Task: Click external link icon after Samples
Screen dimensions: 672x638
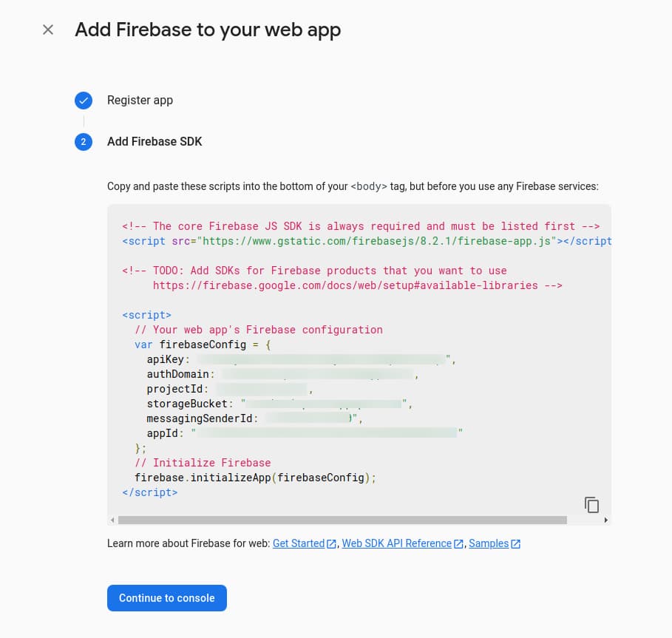Action: pyautogui.click(x=515, y=543)
